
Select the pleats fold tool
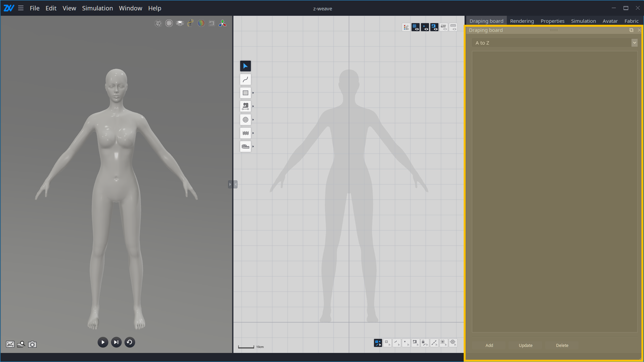point(245,133)
